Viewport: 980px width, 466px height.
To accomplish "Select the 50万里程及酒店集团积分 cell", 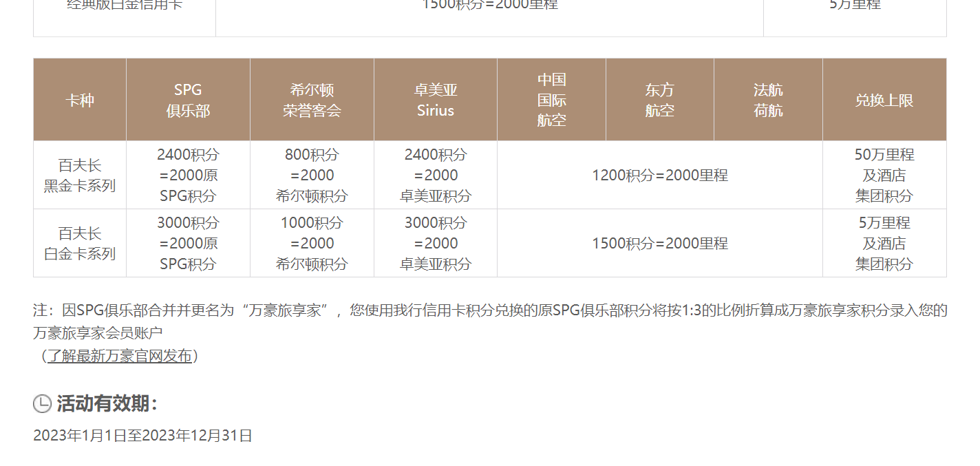I will 884,175.
